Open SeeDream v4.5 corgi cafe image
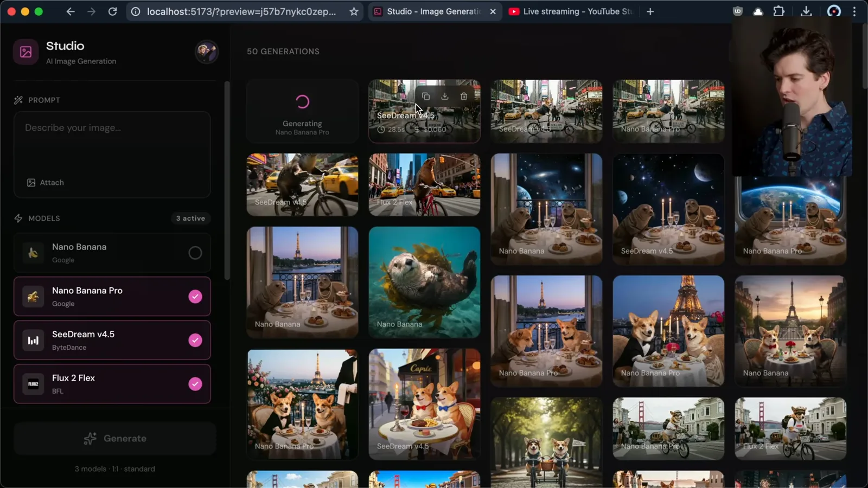The image size is (868, 488). [x=424, y=404]
